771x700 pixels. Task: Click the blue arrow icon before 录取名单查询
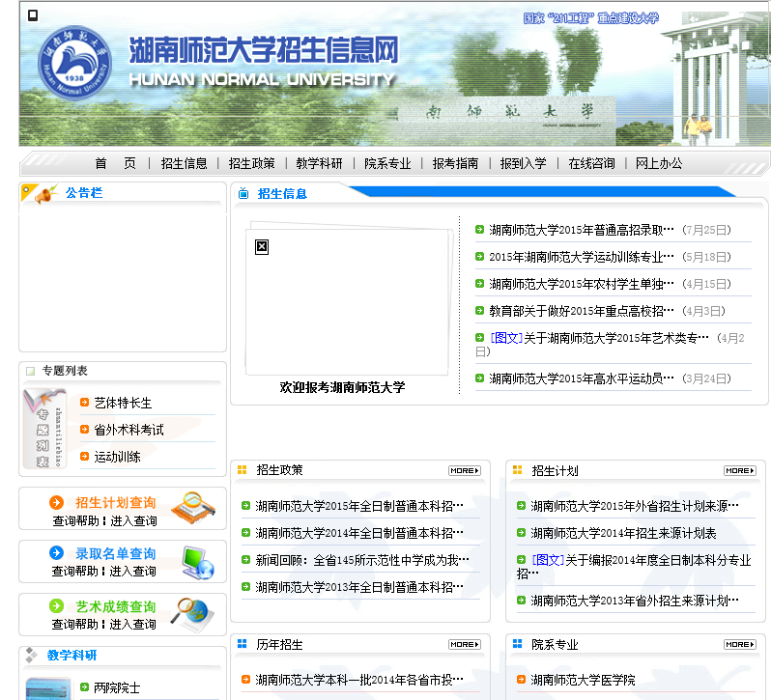click(57, 552)
